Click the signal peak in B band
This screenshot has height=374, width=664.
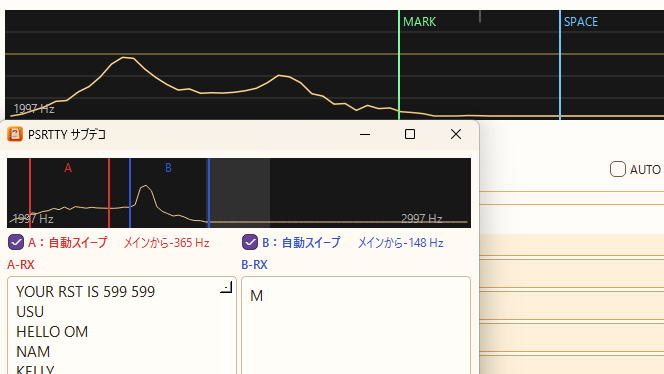146,186
